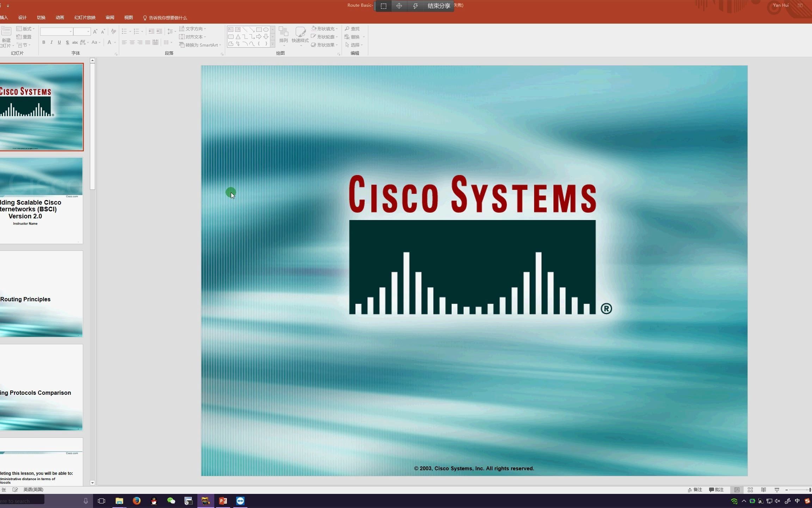Image resolution: width=812 pixels, height=508 pixels.
Task: Open 选择 select dropdown
Action: [354, 45]
